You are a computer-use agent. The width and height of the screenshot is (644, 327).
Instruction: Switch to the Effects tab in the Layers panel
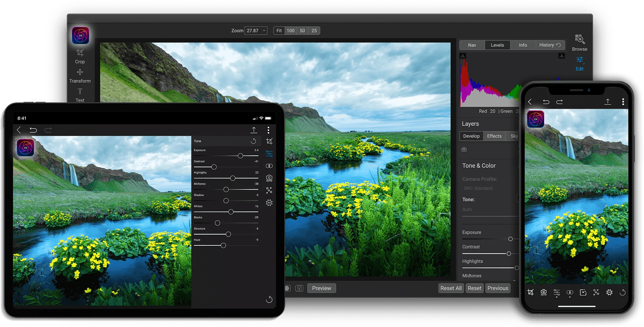pyautogui.click(x=494, y=136)
